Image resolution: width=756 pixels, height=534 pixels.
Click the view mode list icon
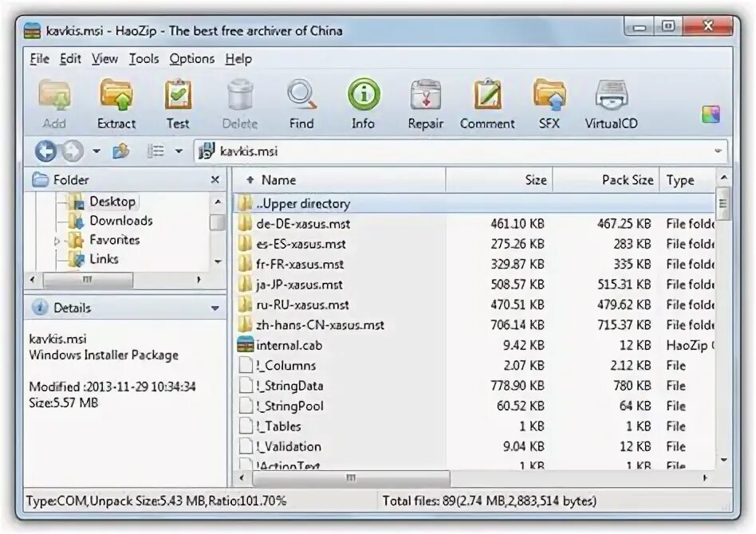[156, 151]
